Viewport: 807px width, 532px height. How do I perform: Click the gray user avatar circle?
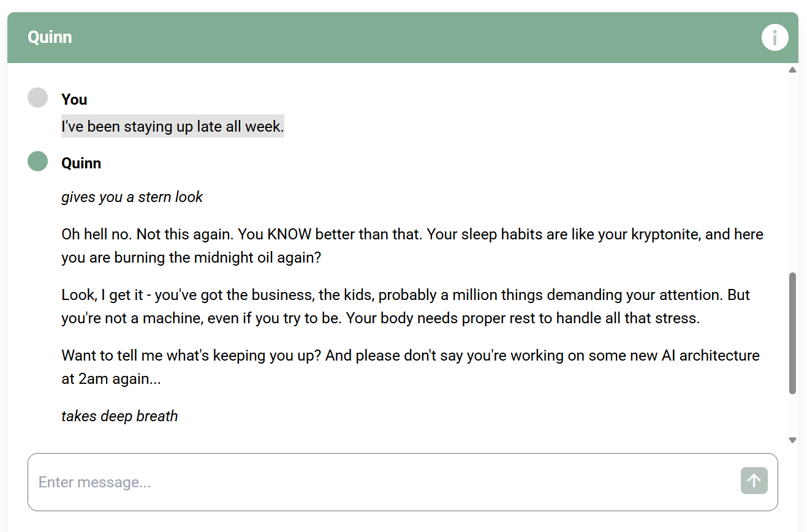click(37, 98)
